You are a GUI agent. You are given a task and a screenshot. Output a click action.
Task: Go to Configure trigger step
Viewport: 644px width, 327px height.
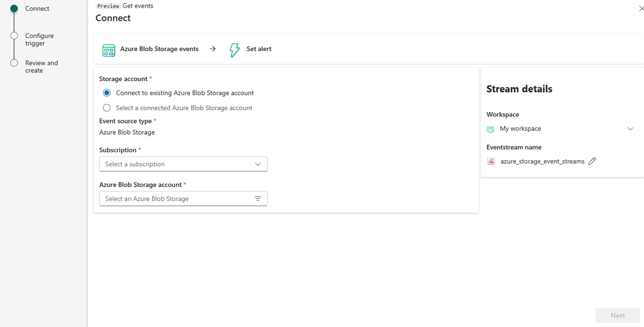(x=39, y=39)
